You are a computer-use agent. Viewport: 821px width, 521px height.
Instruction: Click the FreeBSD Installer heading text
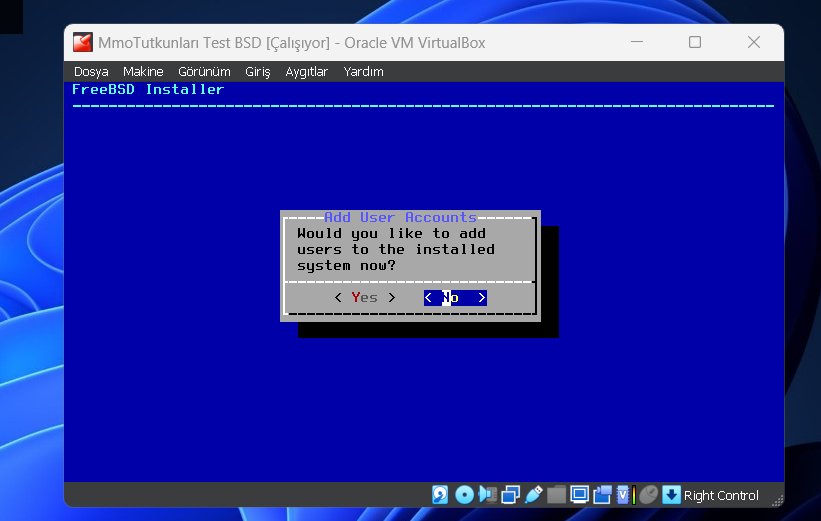[x=148, y=89]
